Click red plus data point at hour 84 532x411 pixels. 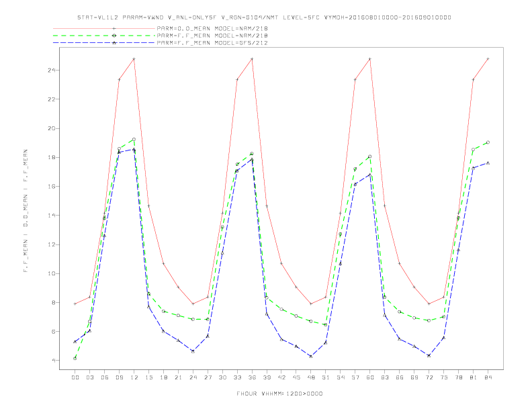pos(488,59)
